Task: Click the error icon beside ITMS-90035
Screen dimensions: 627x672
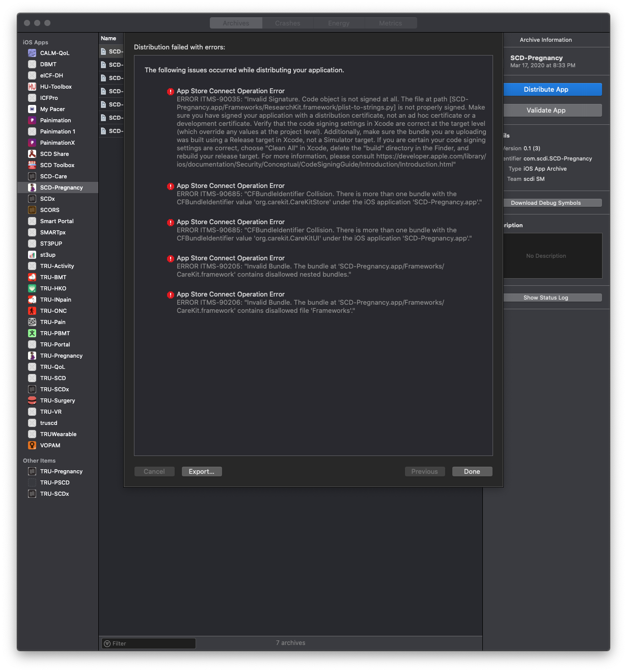Action: click(x=170, y=92)
